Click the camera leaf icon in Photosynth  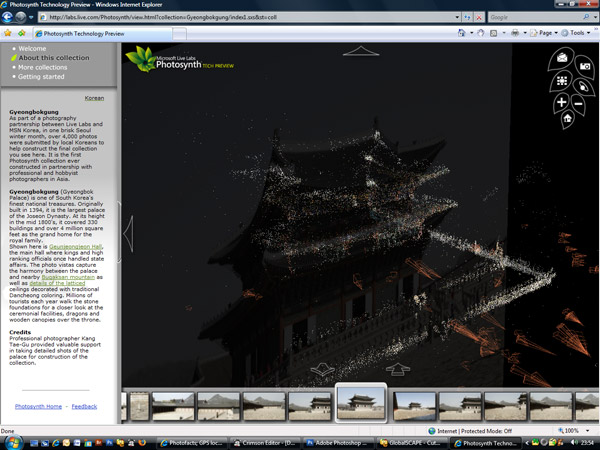(584, 67)
